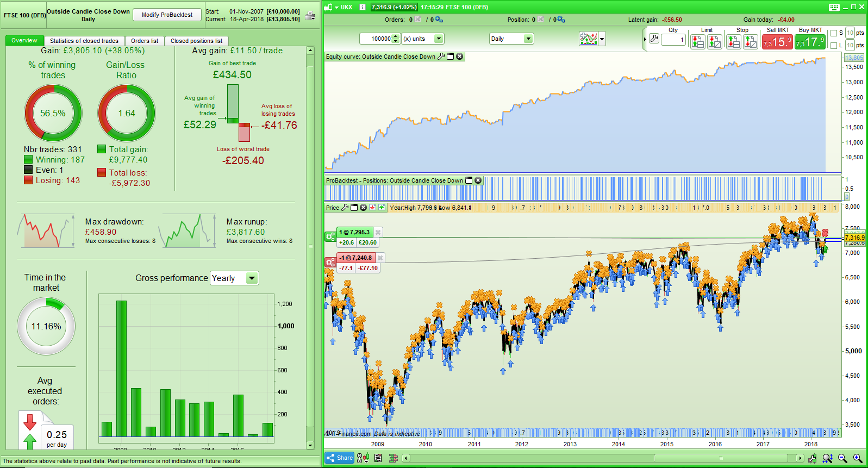This screenshot has width=868, height=468.
Task: Close the Price chart panel
Action: [x=364, y=208]
